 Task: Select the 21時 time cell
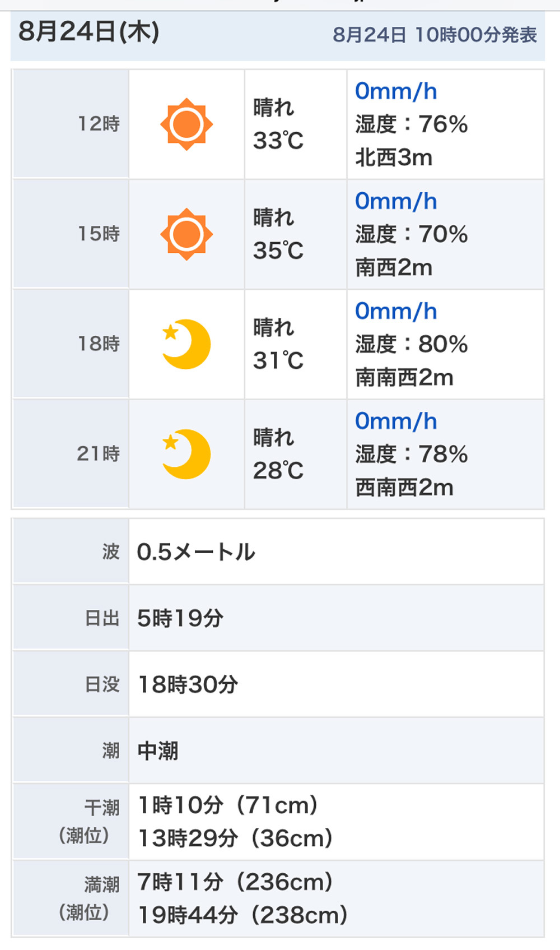pos(71,453)
